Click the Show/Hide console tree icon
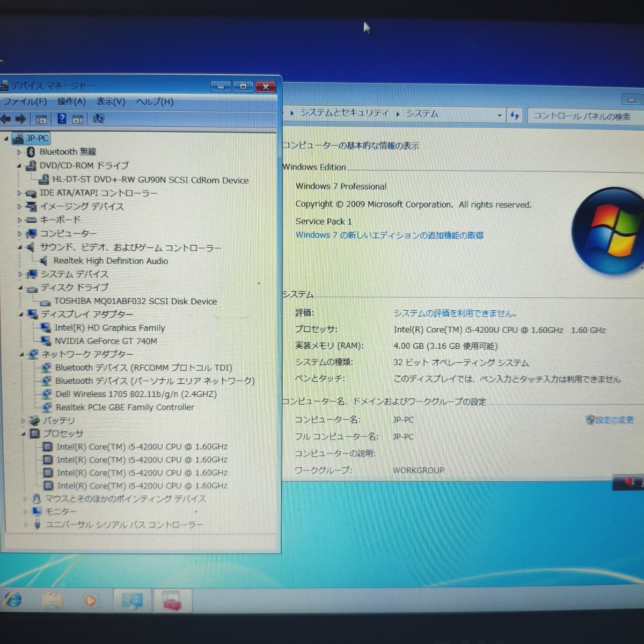 [41, 119]
